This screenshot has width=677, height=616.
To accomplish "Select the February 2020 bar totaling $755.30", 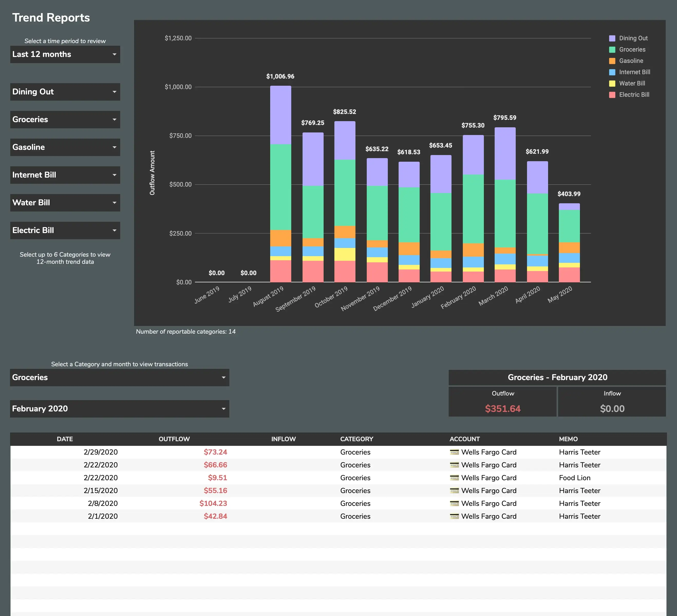I will coord(473,209).
